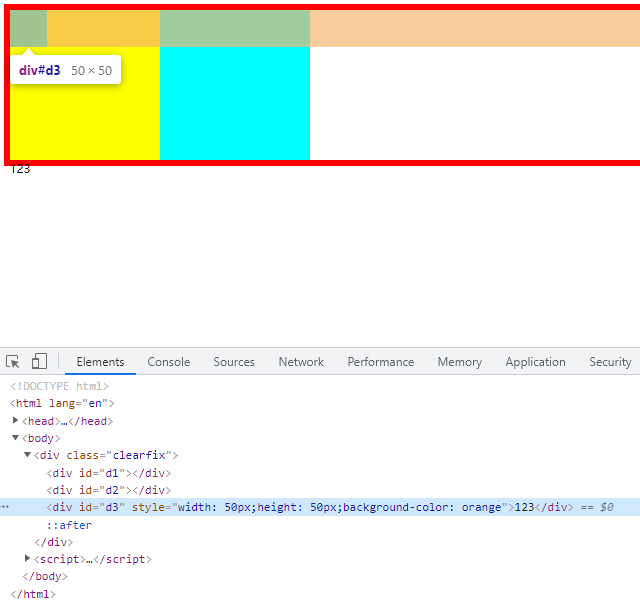Open the Sources tab
The width and height of the screenshot is (640, 608).
coord(234,362)
